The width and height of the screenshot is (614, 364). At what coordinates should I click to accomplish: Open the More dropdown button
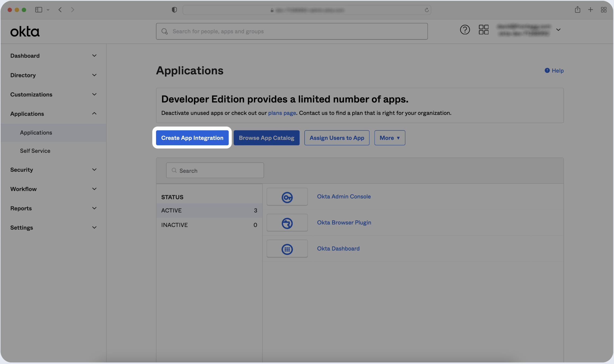click(x=389, y=138)
